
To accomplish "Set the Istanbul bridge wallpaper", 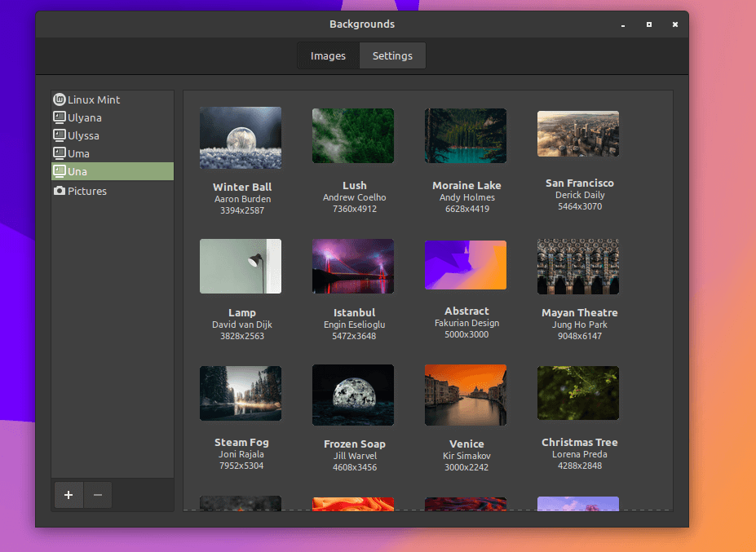I will tap(353, 267).
